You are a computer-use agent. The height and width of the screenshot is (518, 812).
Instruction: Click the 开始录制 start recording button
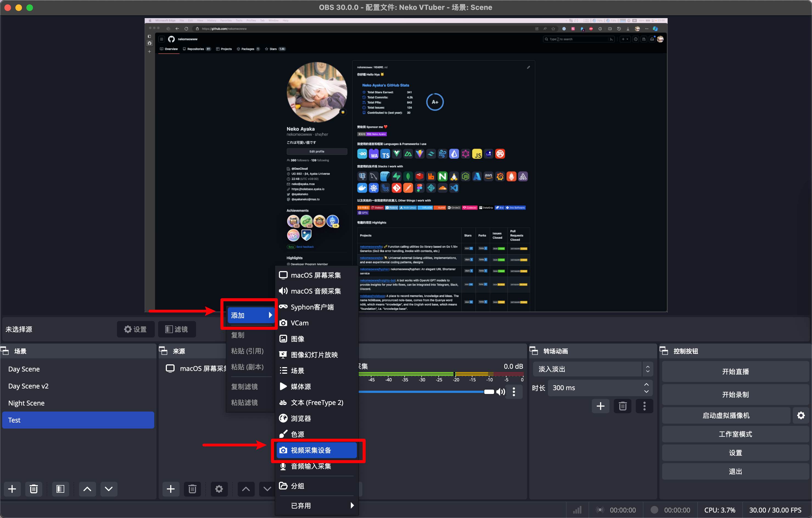[x=735, y=394]
